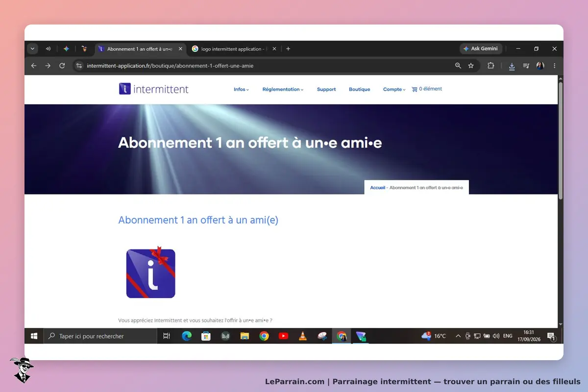Open the Extensions puzzle icon
Image resolution: width=588 pixels, height=392 pixels.
[490, 66]
